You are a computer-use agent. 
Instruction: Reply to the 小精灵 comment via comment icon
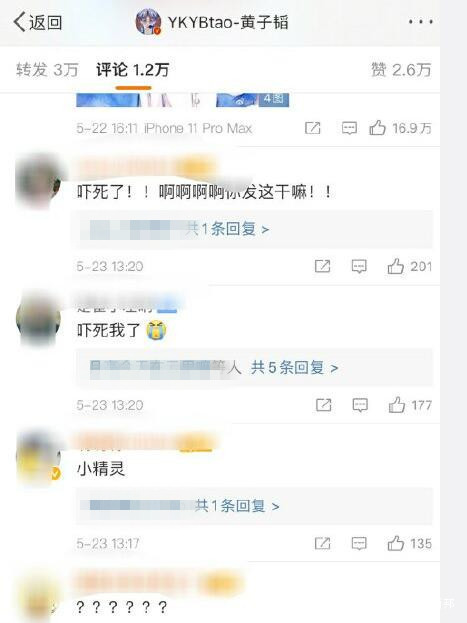359,544
